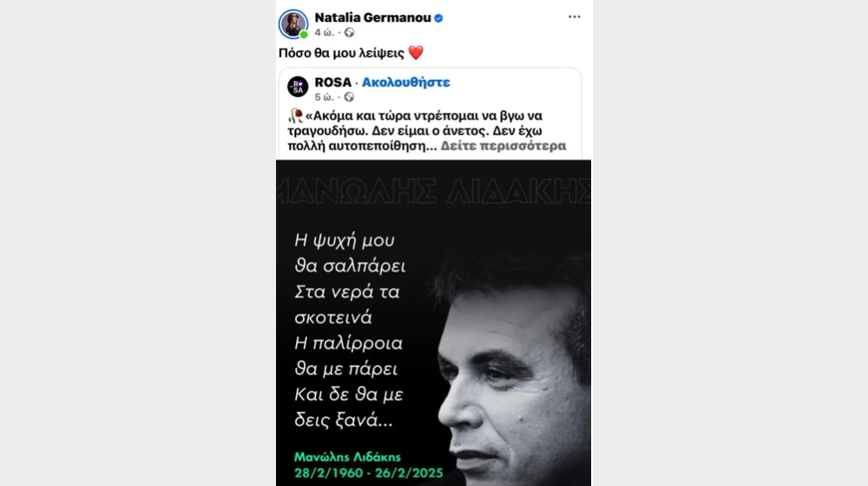Click the globe privacy icon beside '4 ώ.'
The width and height of the screenshot is (868, 486).
click(349, 33)
